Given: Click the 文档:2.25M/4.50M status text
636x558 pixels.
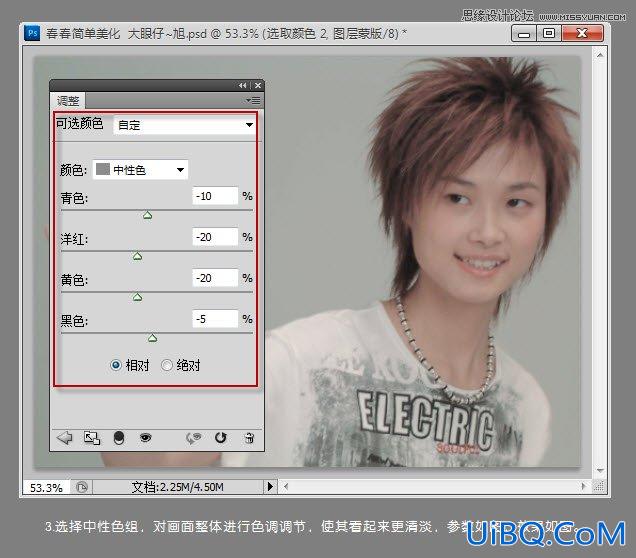Looking at the screenshot, I should (178, 487).
